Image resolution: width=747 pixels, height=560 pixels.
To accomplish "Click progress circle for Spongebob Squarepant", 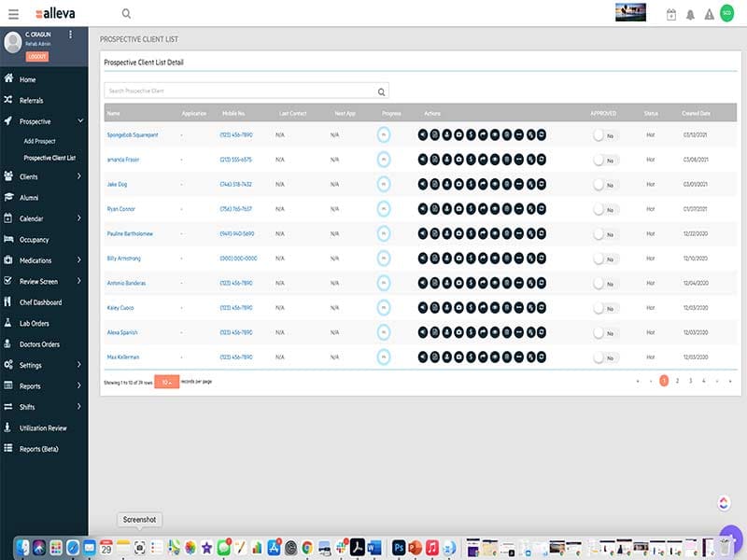I will click(384, 135).
